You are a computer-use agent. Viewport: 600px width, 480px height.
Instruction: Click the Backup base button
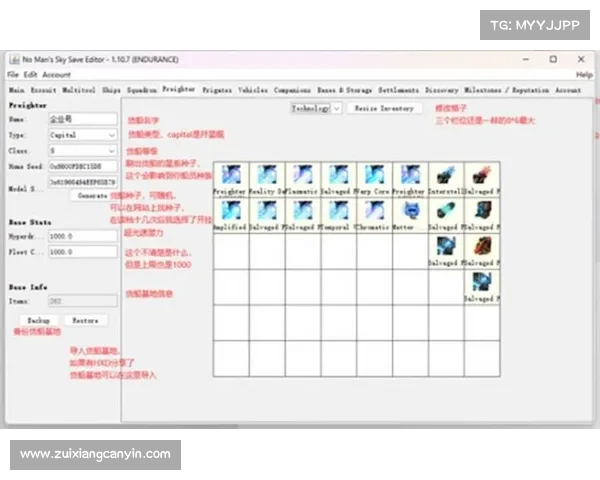(x=39, y=320)
